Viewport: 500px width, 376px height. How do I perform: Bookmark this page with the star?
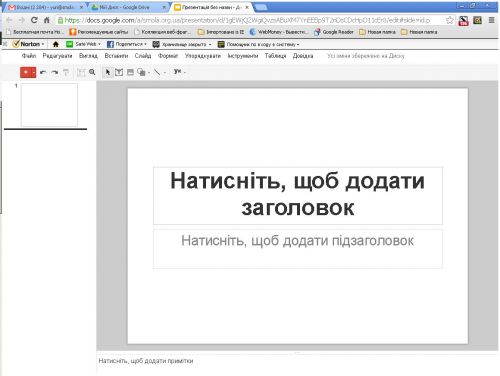[x=450, y=20]
